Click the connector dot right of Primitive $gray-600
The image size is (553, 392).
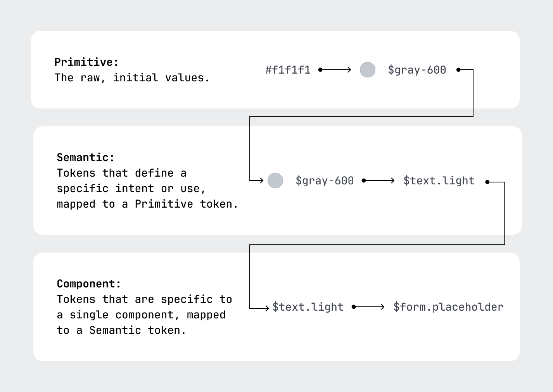(x=458, y=70)
